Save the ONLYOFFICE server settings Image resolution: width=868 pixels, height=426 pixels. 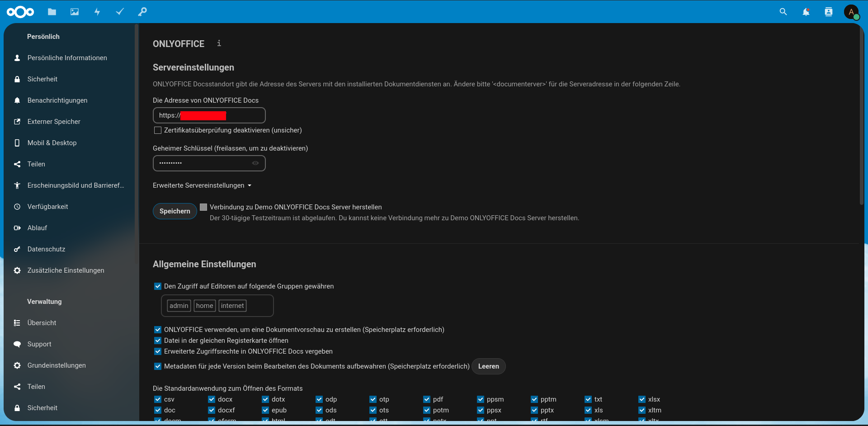click(x=175, y=211)
